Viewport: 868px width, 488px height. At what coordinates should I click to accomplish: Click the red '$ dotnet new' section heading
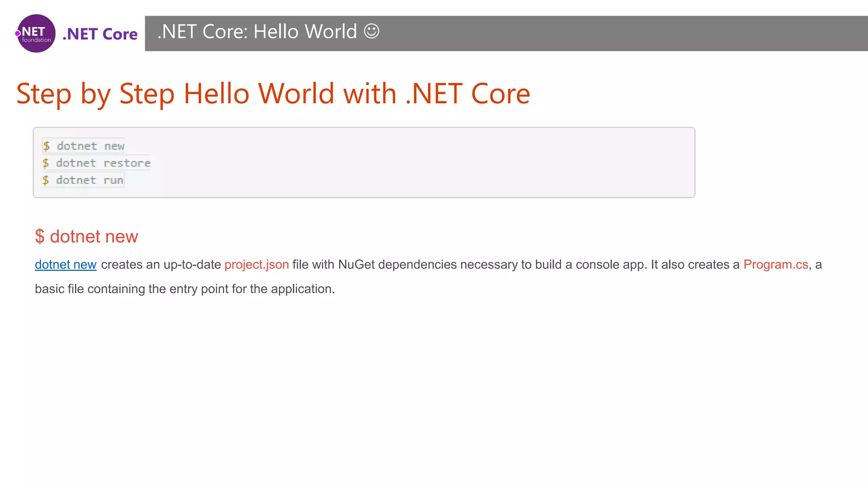point(86,236)
